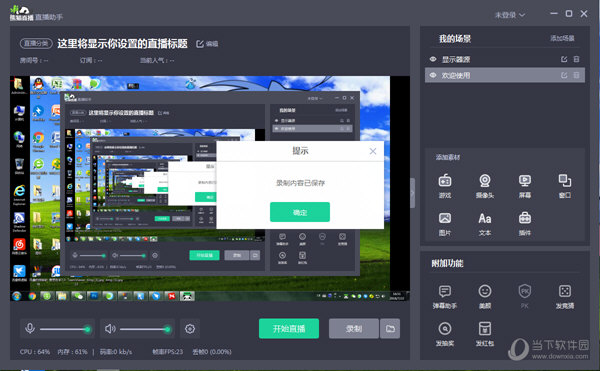Select the 显示器源 scene row
The width and height of the screenshot is (600, 371).
(505, 59)
